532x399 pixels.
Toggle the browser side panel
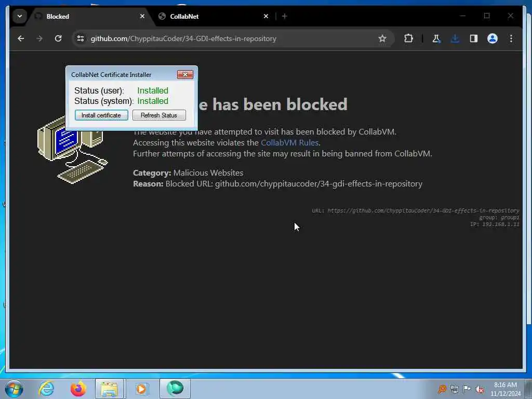474,38
